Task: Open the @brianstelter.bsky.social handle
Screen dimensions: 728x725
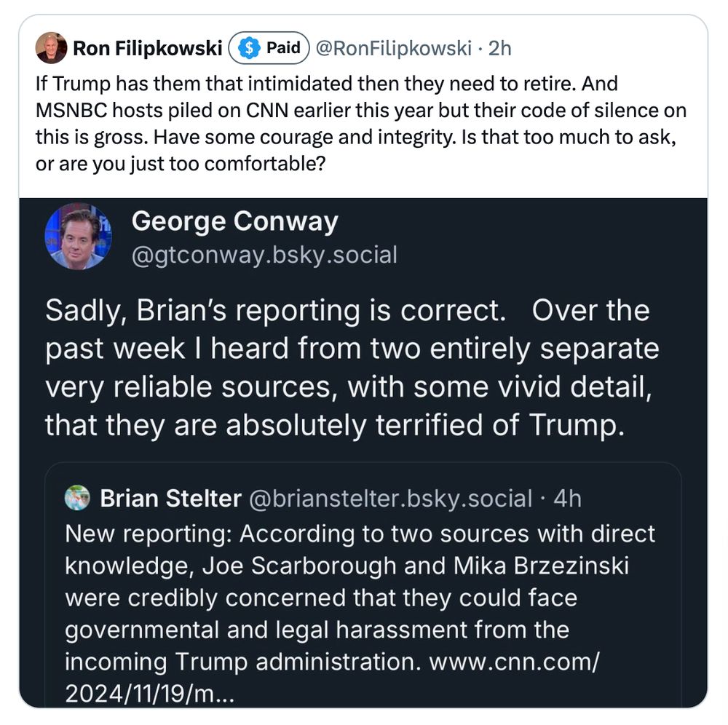Action: pos(390,499)
